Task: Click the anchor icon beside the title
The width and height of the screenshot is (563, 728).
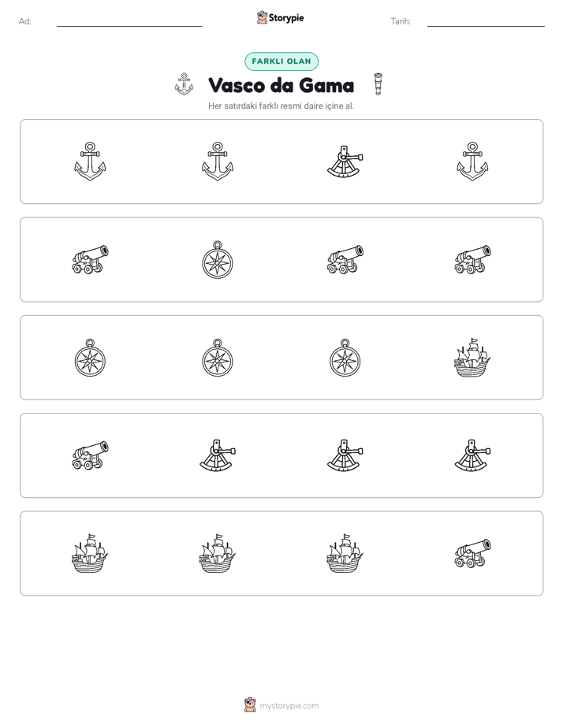Action: click(x=184, y=84)
